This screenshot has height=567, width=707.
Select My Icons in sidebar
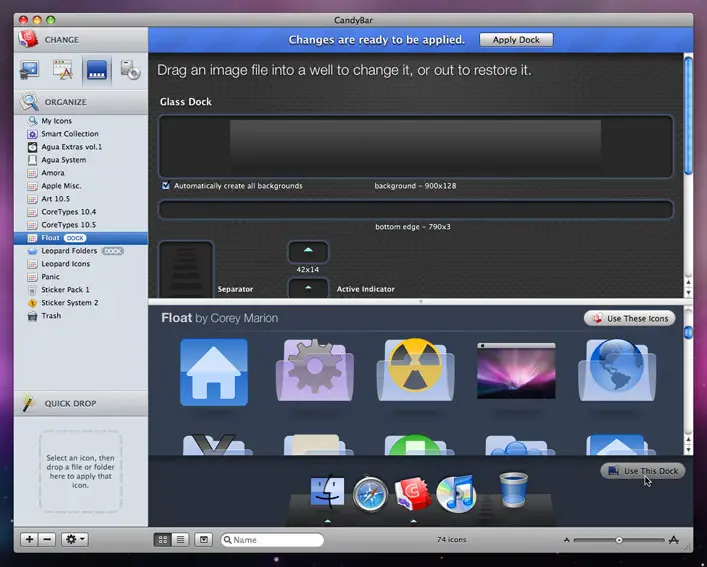[81, 121]
